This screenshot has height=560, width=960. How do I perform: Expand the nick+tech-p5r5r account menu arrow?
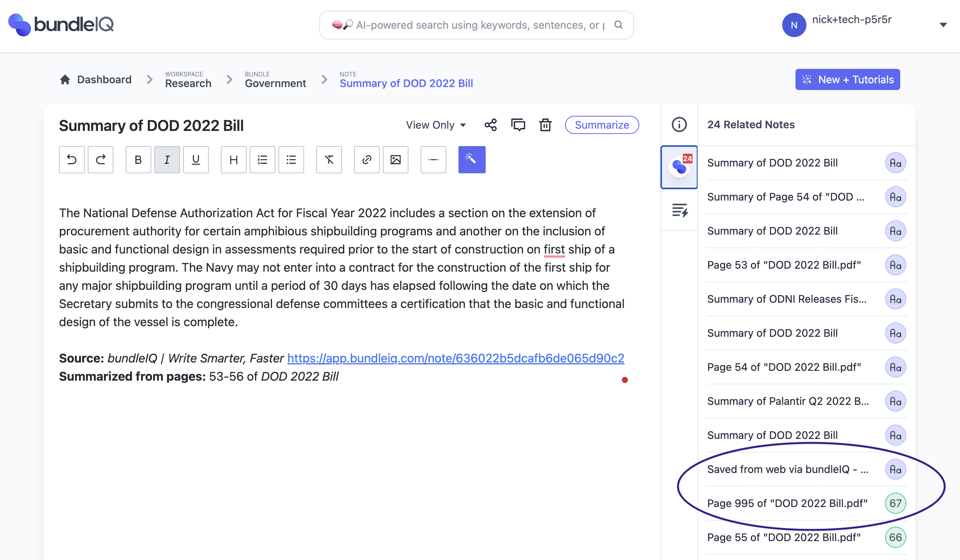point(943,25)
